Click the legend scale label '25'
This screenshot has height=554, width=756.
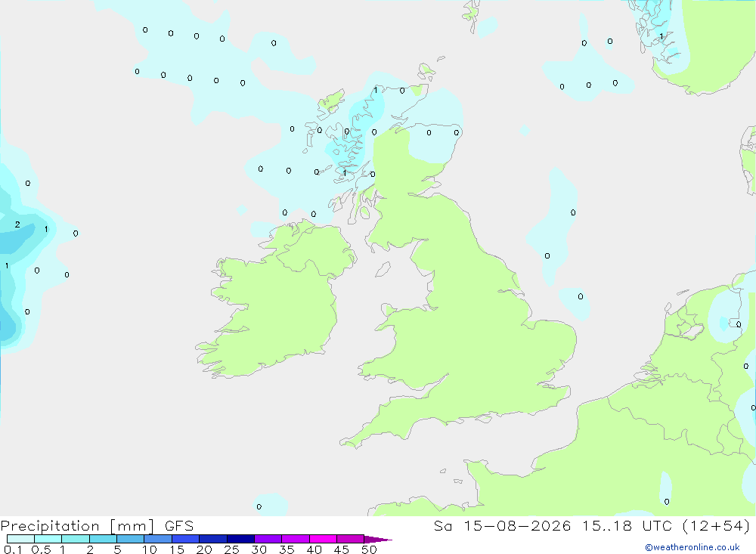coord(232,549)
